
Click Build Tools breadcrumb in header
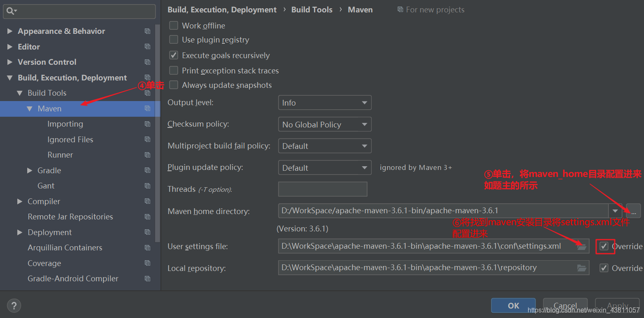tap(312, 9)
